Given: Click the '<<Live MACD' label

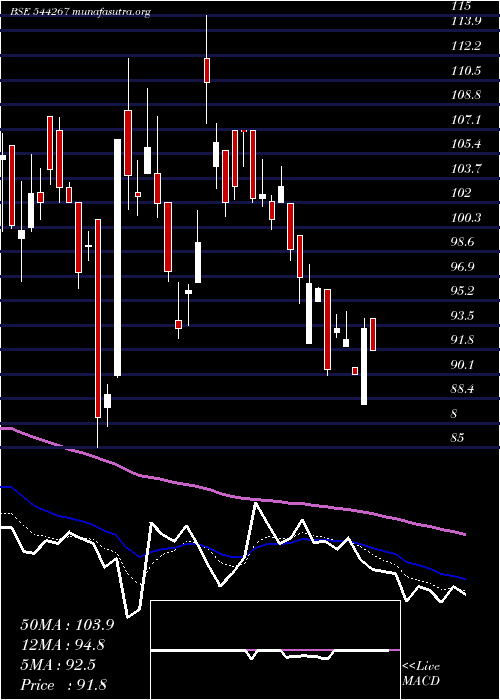Looking at the screenshot, I should (x=421, y=674).
